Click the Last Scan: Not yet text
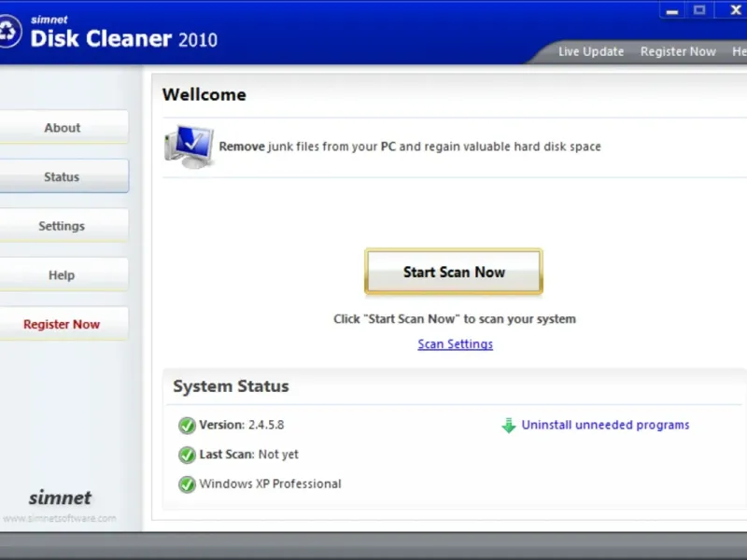 tap(248, 455)
